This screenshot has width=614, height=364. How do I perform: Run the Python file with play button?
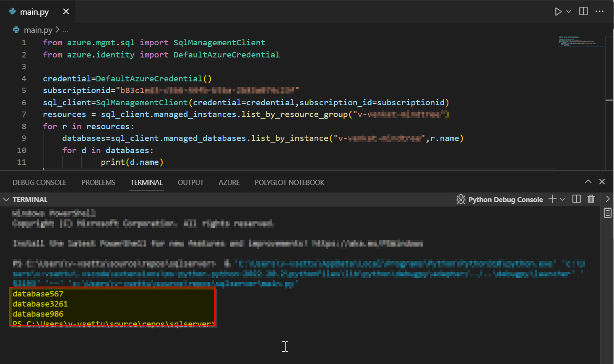click(x=558, y=11)
